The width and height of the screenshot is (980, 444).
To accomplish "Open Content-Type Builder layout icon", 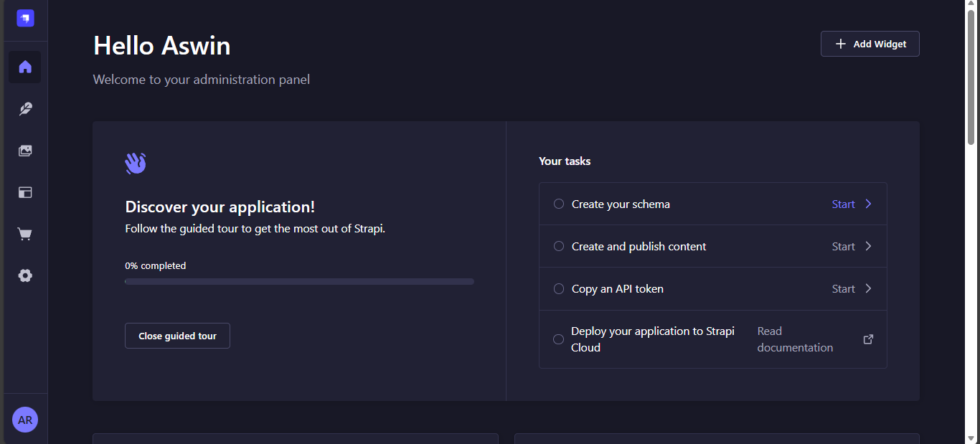I will coord(25,192).
